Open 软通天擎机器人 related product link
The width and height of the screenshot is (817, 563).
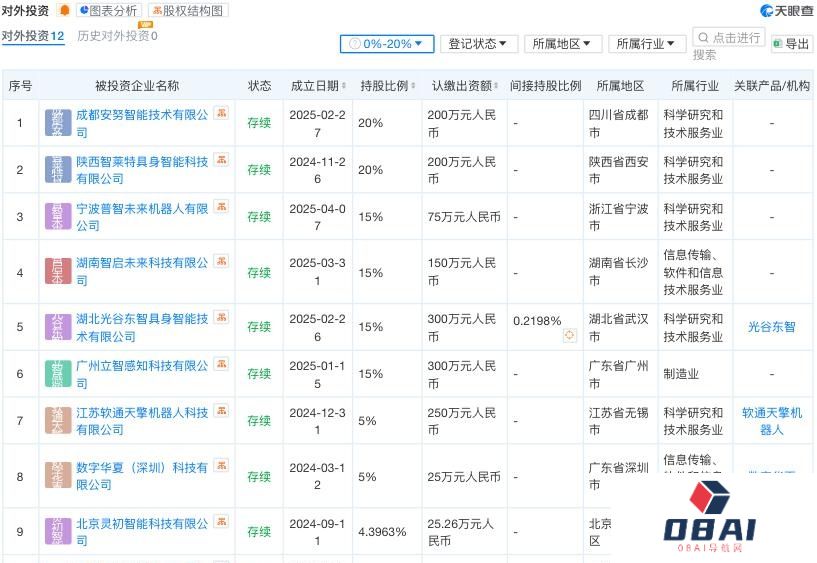pos(772,421)
